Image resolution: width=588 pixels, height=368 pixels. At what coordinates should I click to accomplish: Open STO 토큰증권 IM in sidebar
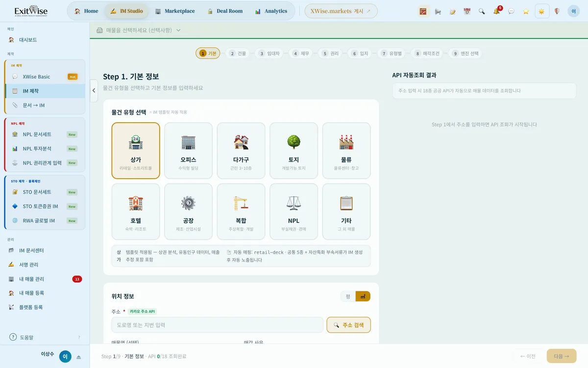tap(45, 206)
